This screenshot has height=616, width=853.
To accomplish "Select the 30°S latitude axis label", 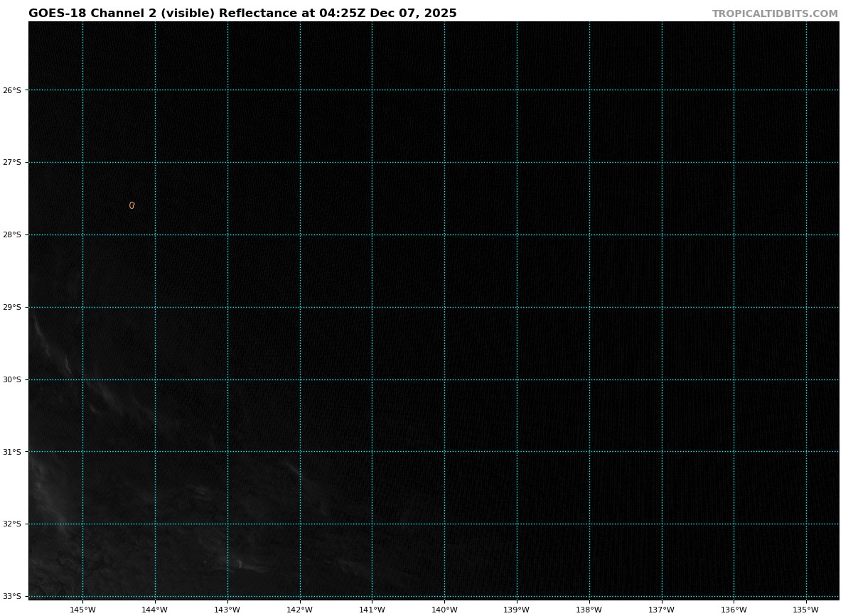I will [12, 380].
